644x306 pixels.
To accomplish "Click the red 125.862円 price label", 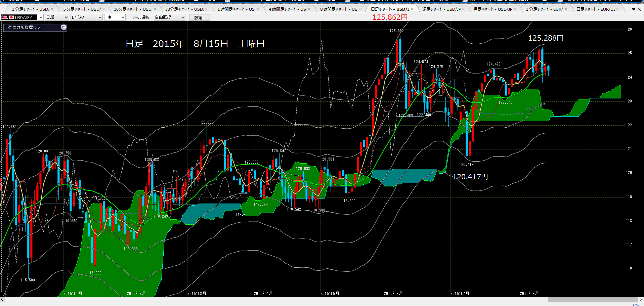I will 390,17.
